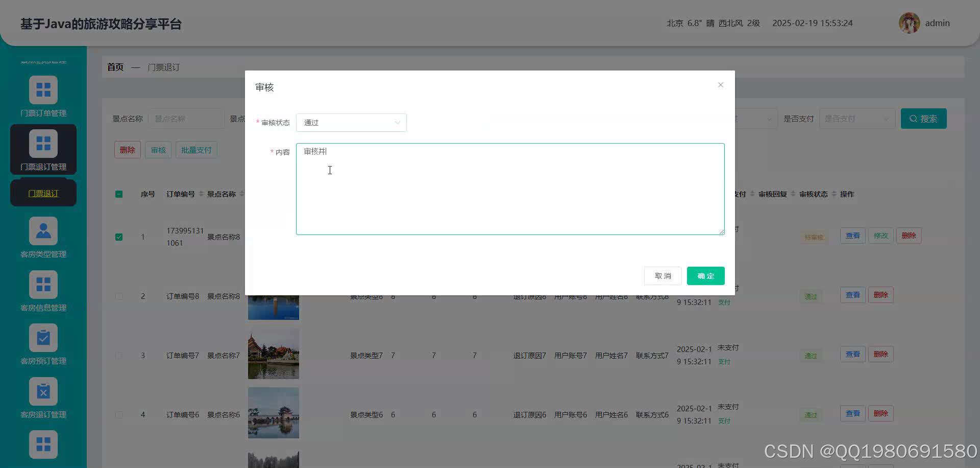
Task: Open 客房预订管理 via its checklist icon
Action: coord(43,338)
